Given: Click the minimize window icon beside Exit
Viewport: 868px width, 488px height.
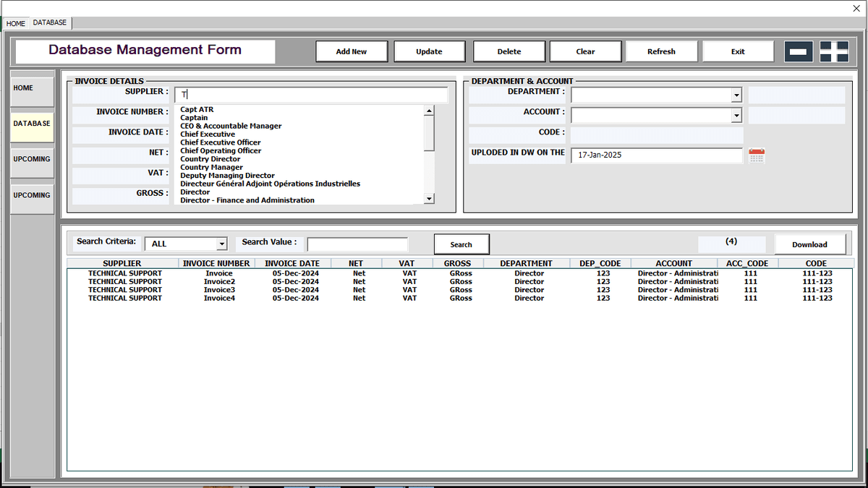Looking at the screenshot, I should pyautogui.click(x=799, y=51).
